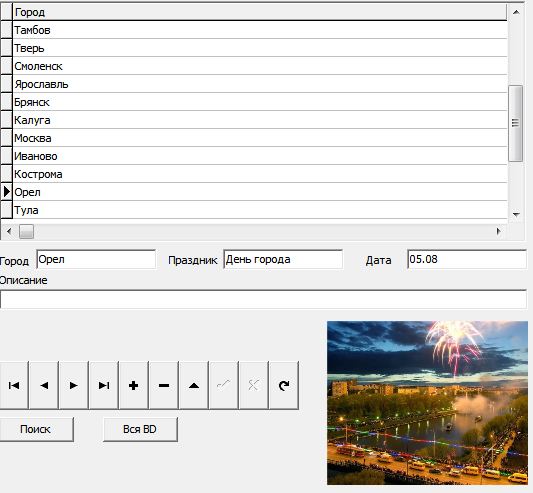Click the grid scroll down arrow
The image size is (533, 493).
516,215
